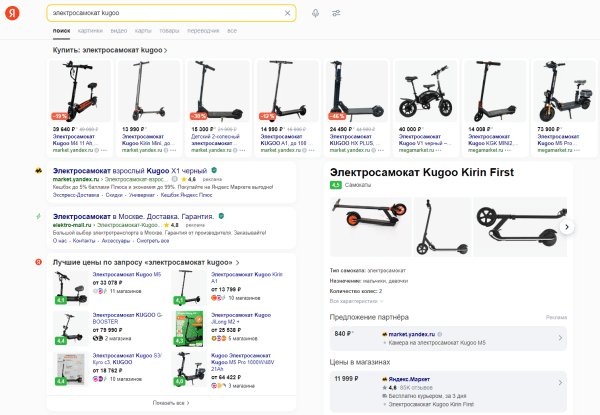Click the red icon beside "Лучшие цены по запросу"

click(x=37, y=261)
